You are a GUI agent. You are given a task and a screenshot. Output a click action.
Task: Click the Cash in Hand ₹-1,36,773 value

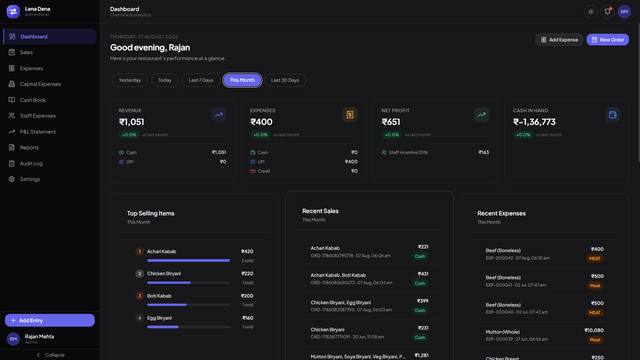pyautogui.click(x=534, y=122)
